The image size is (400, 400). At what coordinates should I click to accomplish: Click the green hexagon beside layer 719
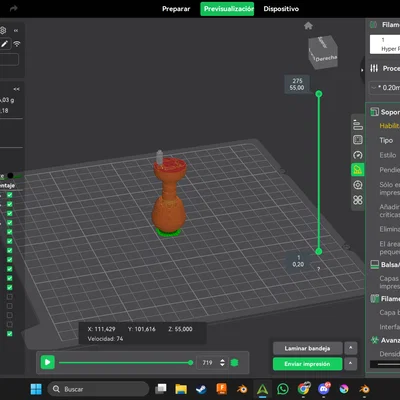(234, 363)
